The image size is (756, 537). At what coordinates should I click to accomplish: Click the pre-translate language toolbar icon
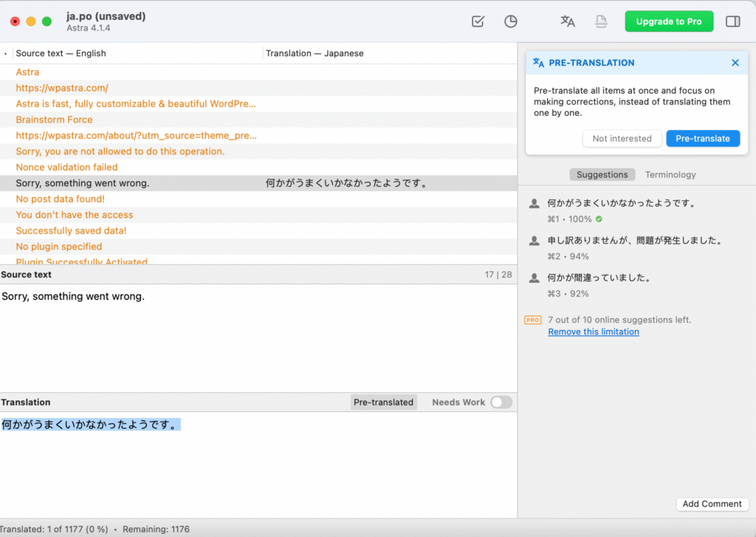567,21
